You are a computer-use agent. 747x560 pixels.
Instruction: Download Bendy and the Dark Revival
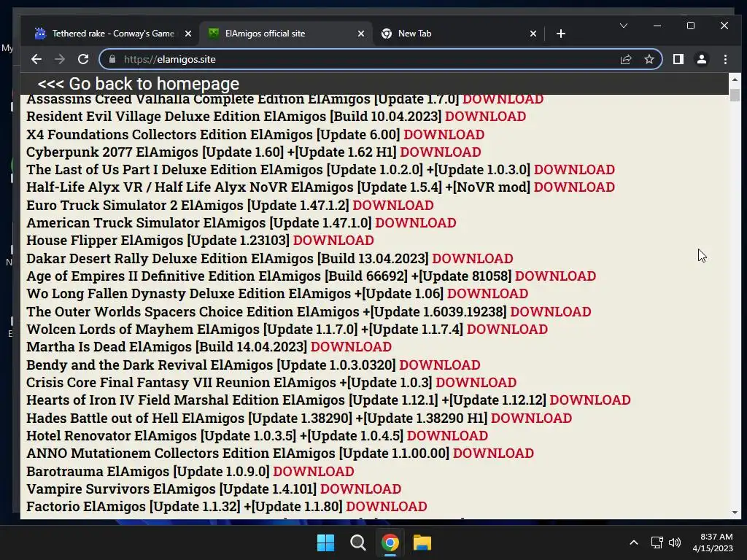pos(440,365)
